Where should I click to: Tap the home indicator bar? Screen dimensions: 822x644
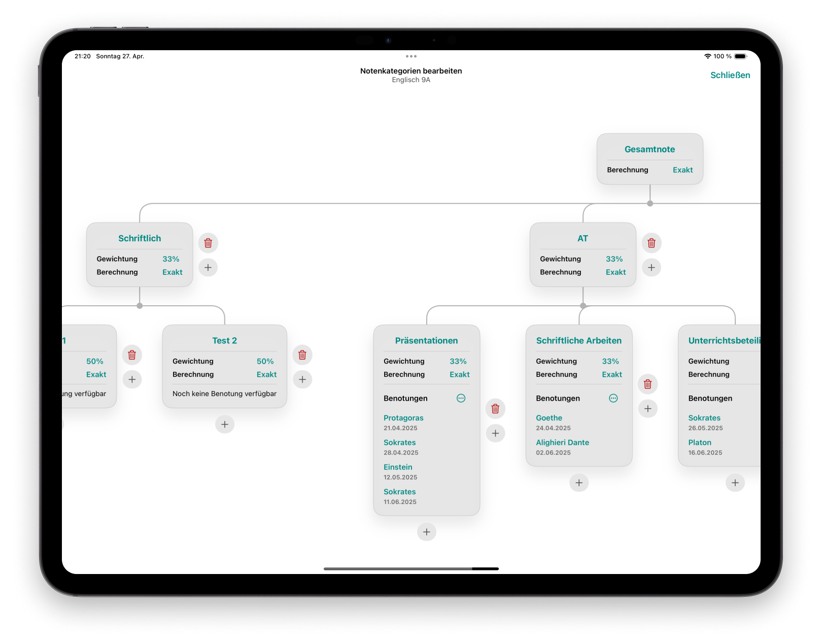tap(411, 569)
